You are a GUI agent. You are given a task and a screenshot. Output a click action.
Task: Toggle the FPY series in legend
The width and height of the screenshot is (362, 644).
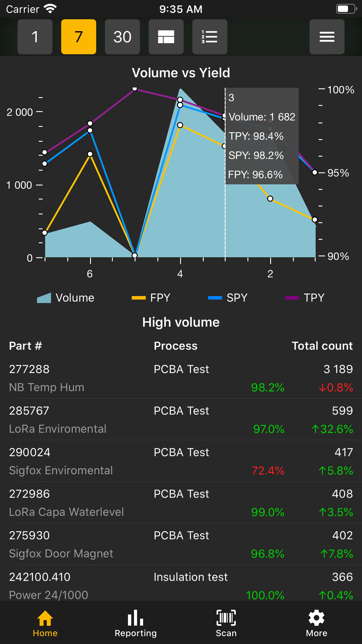coord(151,298)
